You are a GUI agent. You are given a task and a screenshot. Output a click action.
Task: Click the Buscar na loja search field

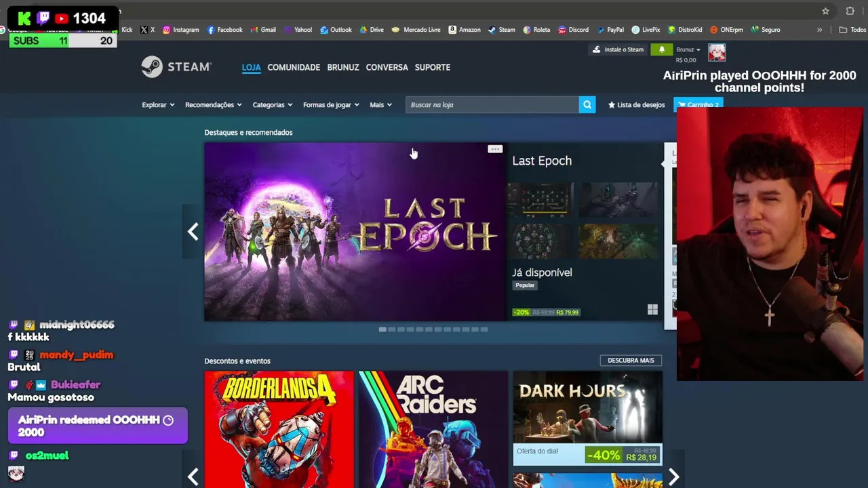click(x=492, y=104)
